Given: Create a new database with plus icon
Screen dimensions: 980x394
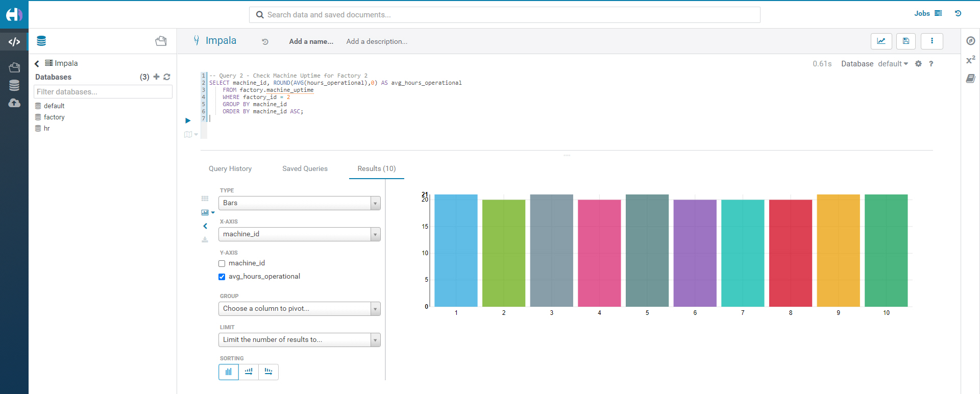Looking at the screenshot, I should click(x=156, y=77).
